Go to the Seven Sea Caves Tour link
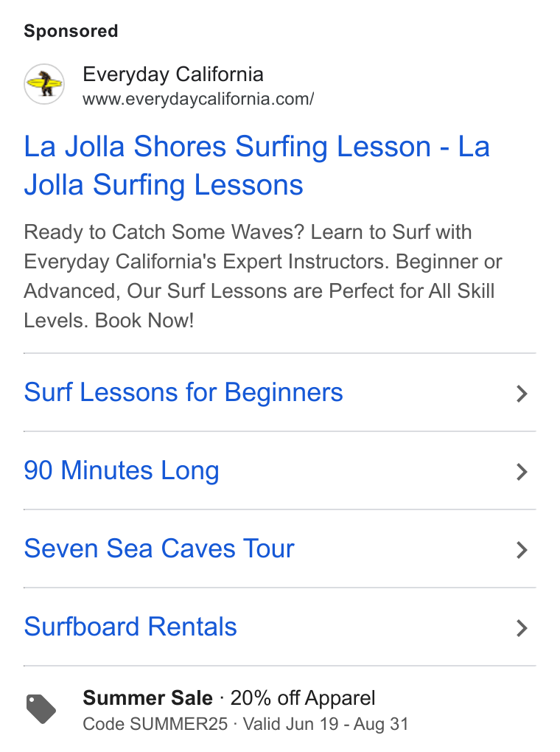The image size is (560, 752). [159, 549]
